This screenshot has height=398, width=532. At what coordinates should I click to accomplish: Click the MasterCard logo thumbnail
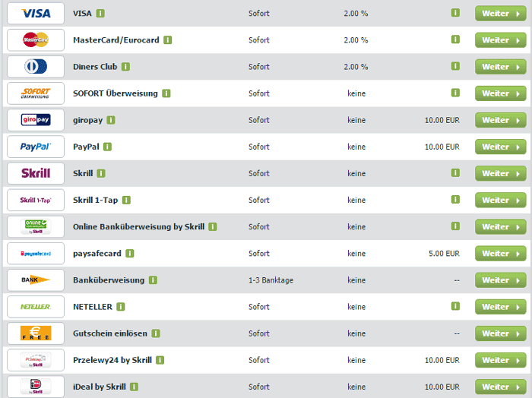36,40
